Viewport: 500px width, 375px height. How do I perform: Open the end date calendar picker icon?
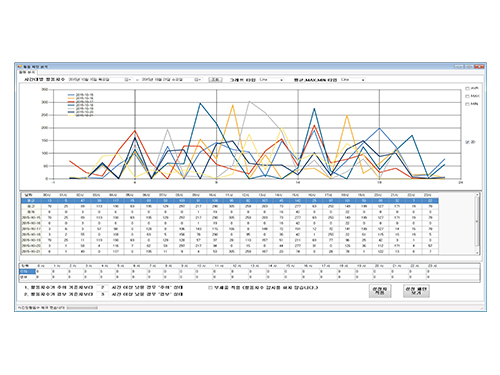tap(198, 80)
